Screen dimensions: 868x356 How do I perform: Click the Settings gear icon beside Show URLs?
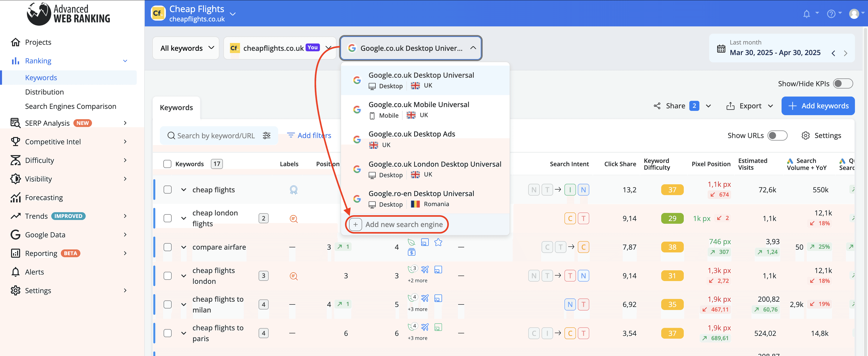click(805, 136)
